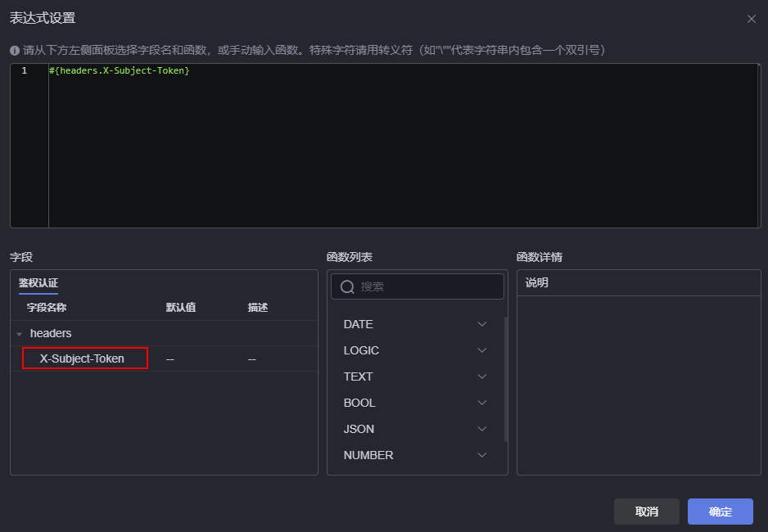Click the 取消 cancel button
The image size is (768, 532).
647,512
